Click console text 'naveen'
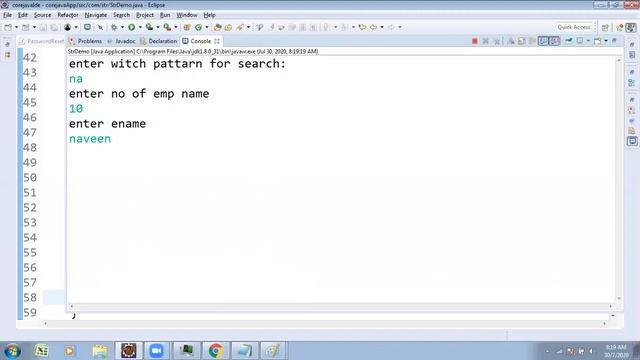Viewport: 640px width, 360px height. tap(90, 139)
